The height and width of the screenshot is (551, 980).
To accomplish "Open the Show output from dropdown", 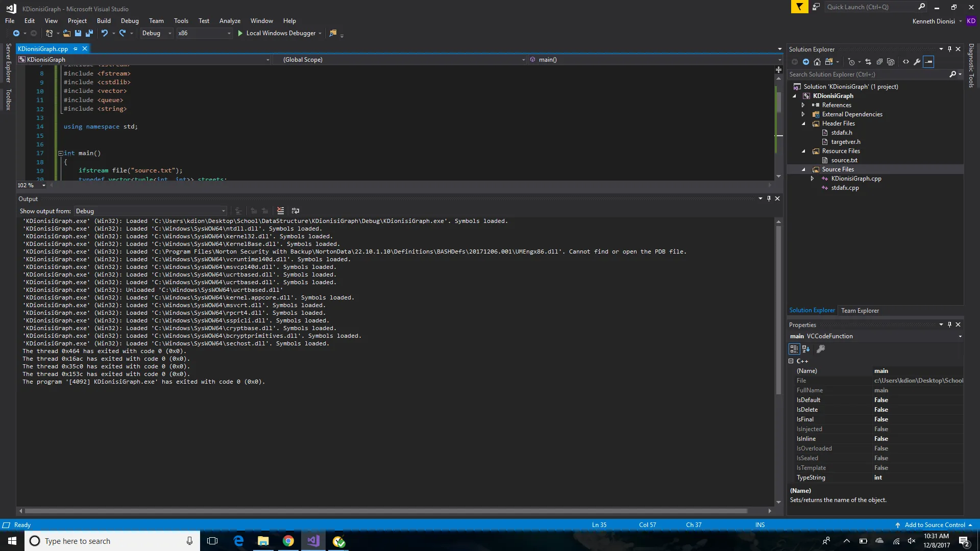I will 151,211.
